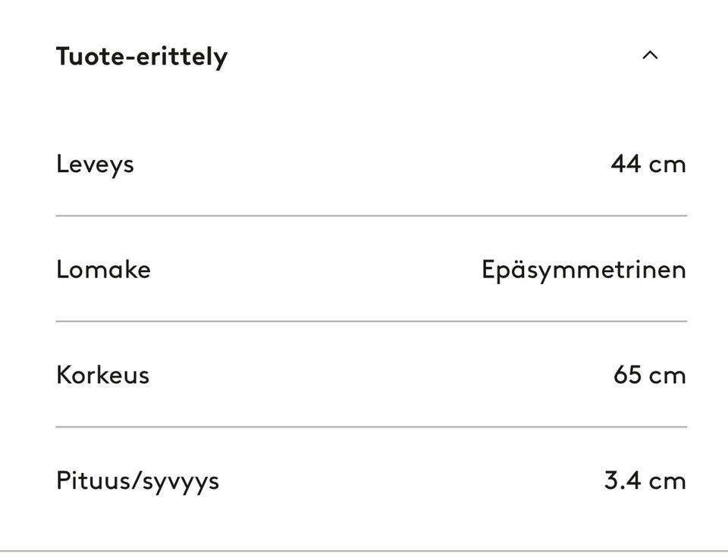This screenshot has height=560, width=728.
Task: Click the divider line below the Leveys row
Action: pyautogui.click(x=371, y=216)
